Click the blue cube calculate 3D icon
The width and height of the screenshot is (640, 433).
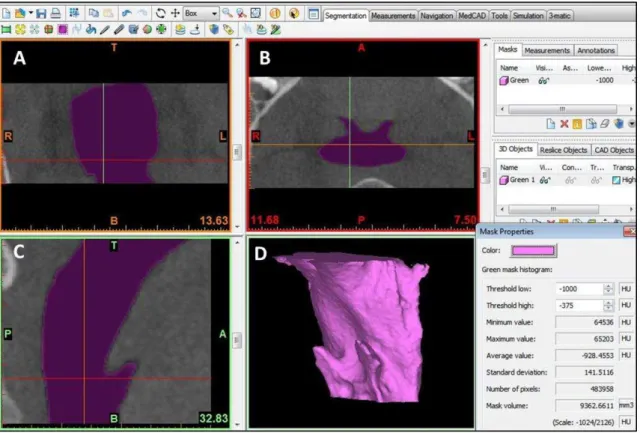(x=214, y=29)
